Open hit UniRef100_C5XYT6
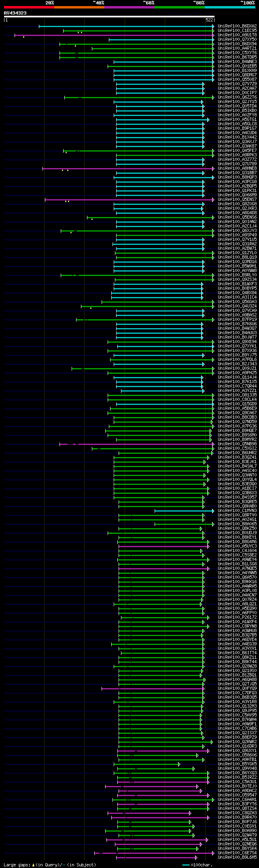This screenshot has width=259, height=868. [237, 53]
